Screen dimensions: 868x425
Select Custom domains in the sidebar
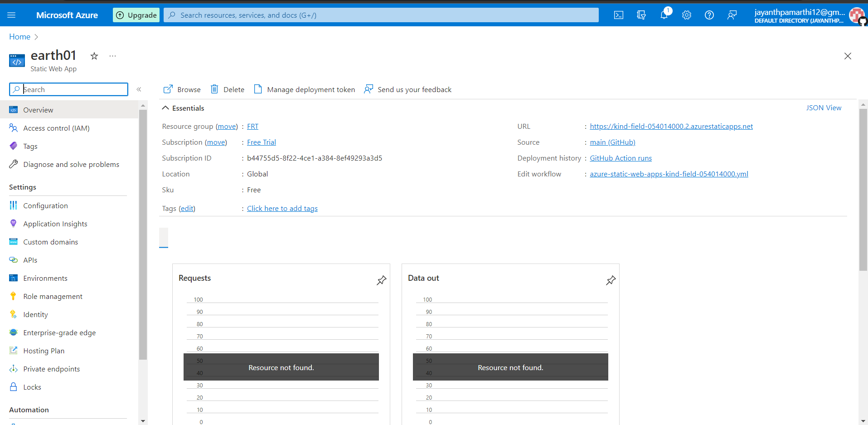pyautogui.click(x=50, y=241)
